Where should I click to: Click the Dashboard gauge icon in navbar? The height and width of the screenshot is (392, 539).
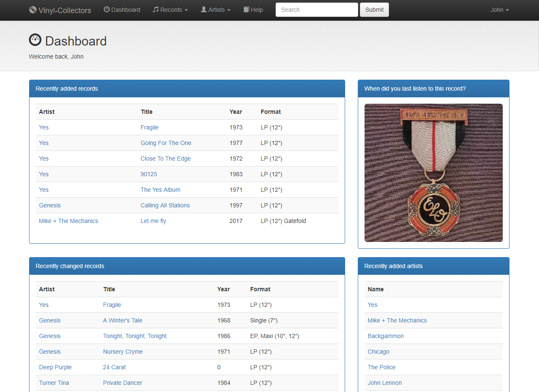[107, 9]
